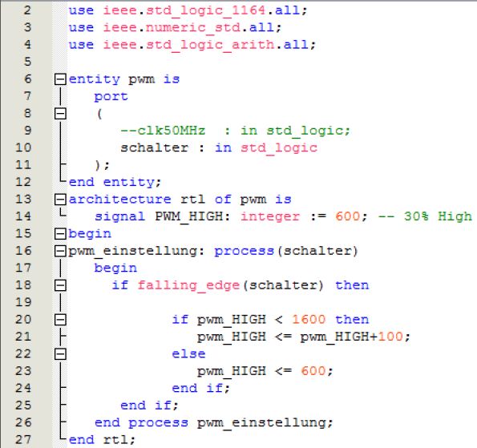Click the end rtl statement
This screenshot has width=477, height=448.
(x=102, y=439)
